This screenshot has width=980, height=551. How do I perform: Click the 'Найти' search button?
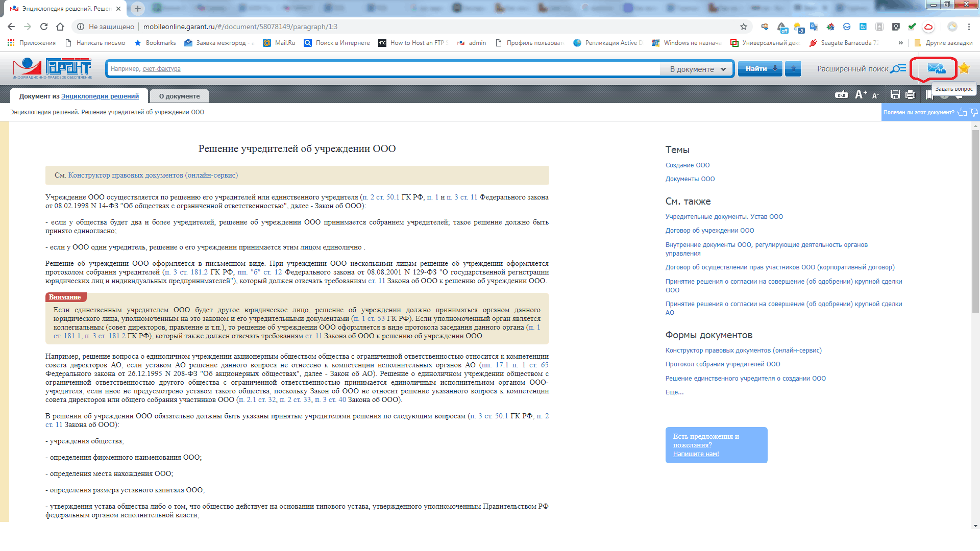pos(760,68)
